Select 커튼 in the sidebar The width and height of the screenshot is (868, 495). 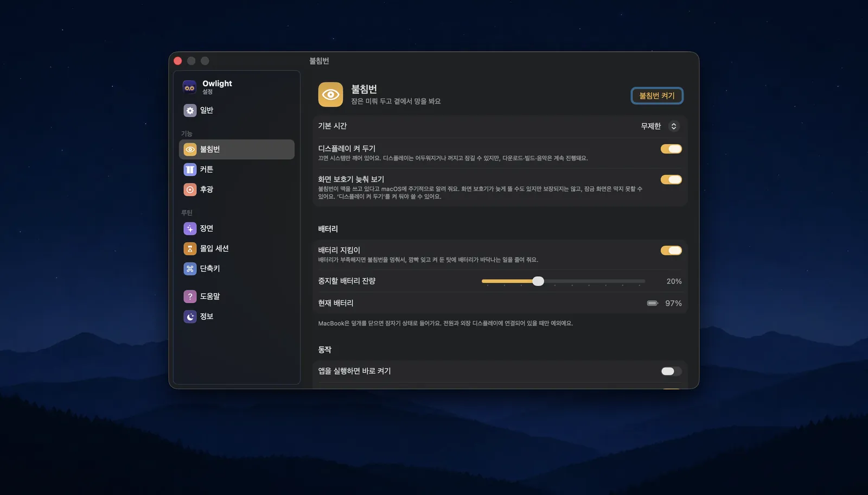pos(237,170)
